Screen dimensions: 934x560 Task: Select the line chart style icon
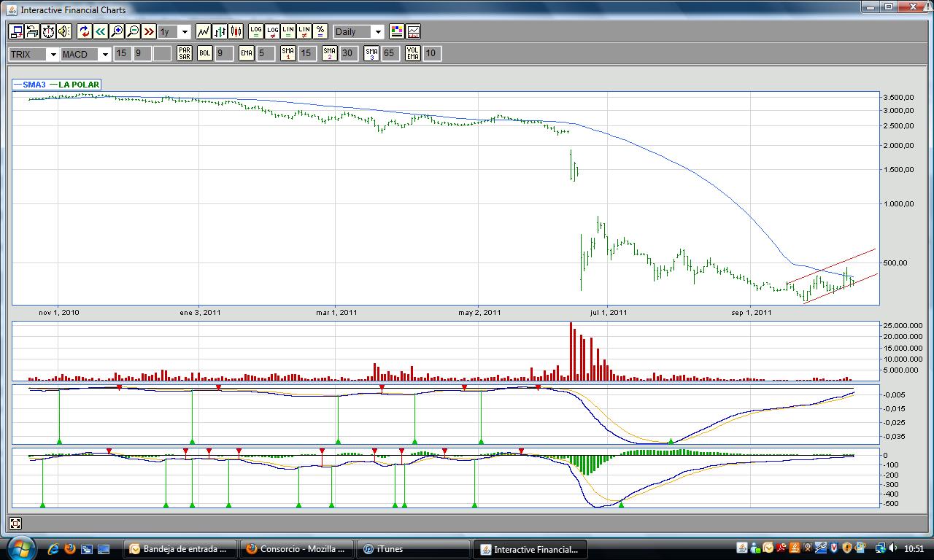(203, 31)
